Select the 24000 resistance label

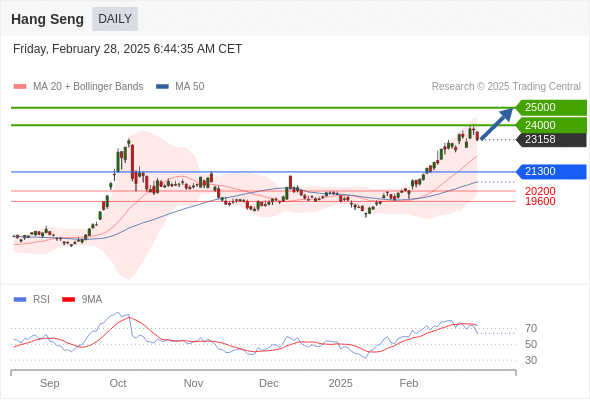(x=551, y=125)
